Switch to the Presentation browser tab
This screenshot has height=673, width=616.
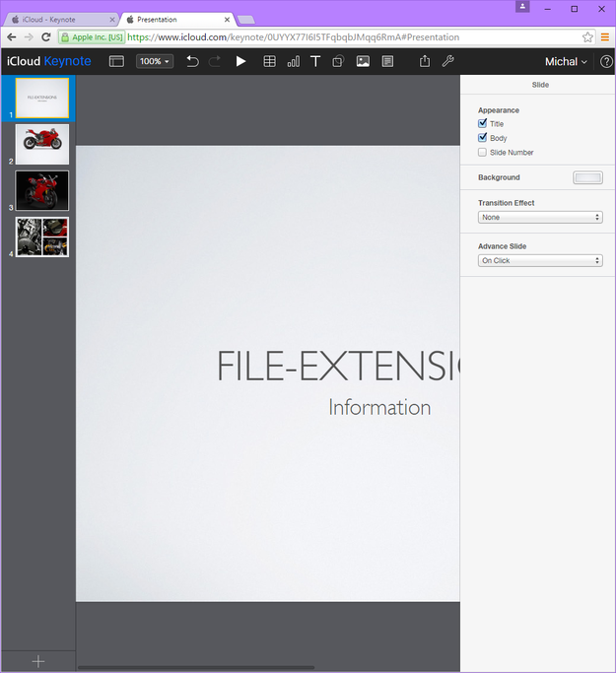point(176,20)
